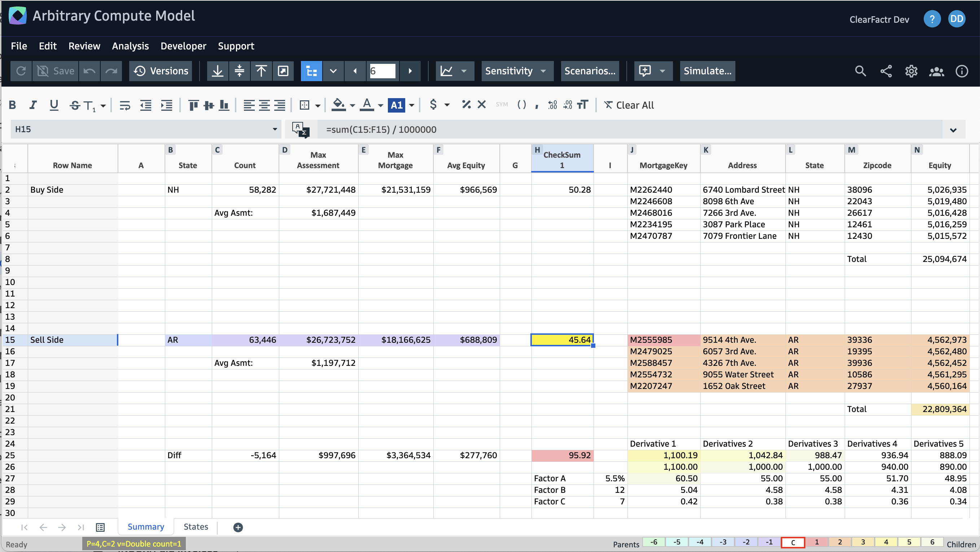980x552 pixels.
Task: Open the Sensitivity dropdown
Action: click(x=517, y=71)
